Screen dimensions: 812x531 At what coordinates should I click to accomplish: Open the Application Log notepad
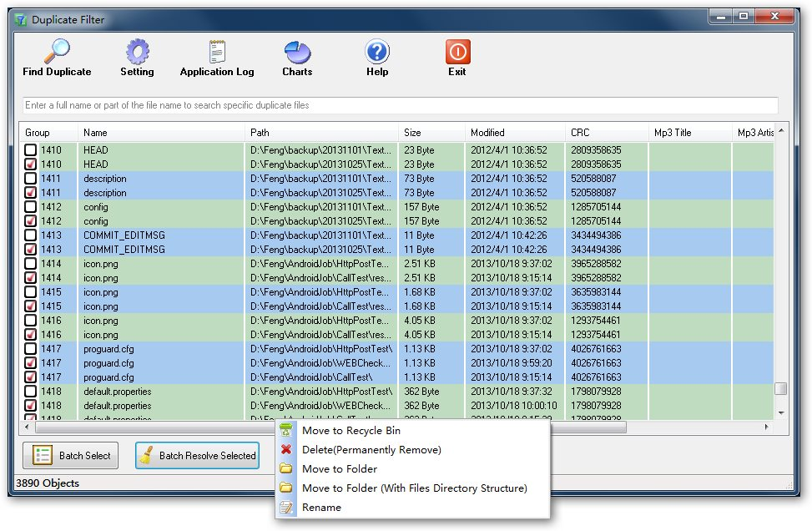[217, 58]
